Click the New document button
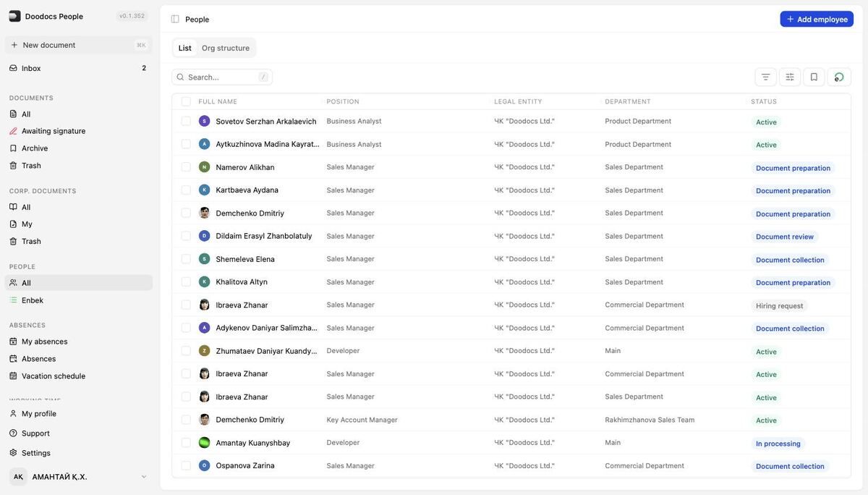 click(79, 45)
